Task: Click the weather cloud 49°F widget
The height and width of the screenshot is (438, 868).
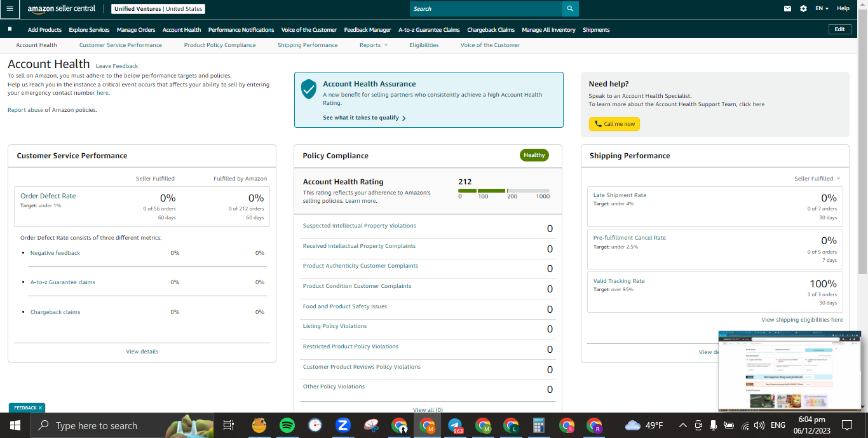Action: (644, 425)
